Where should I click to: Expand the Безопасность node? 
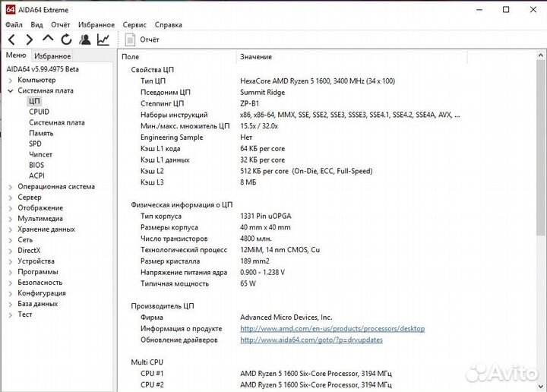[11, 283]
